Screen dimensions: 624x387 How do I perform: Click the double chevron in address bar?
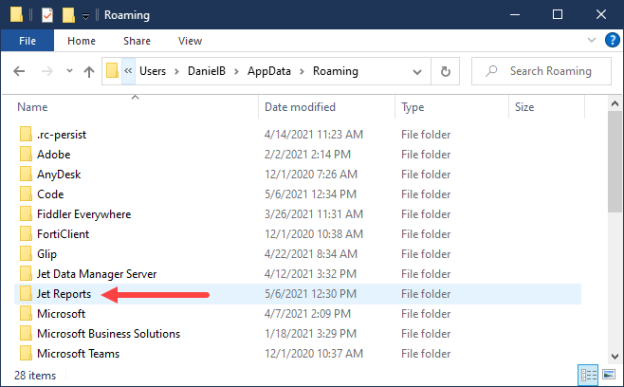coord(128,71)
